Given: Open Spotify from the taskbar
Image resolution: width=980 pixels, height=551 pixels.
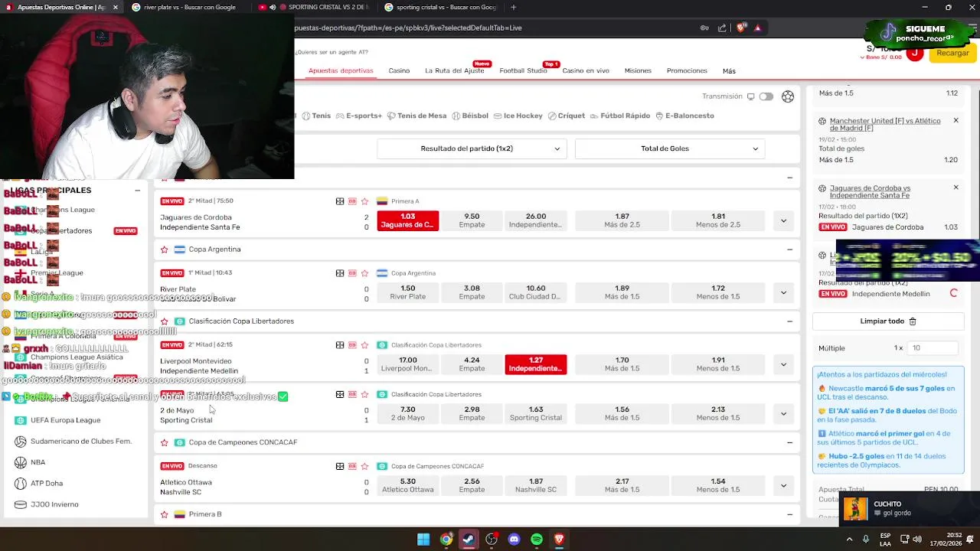Looking at the screenshot, I should pos(537,540).
